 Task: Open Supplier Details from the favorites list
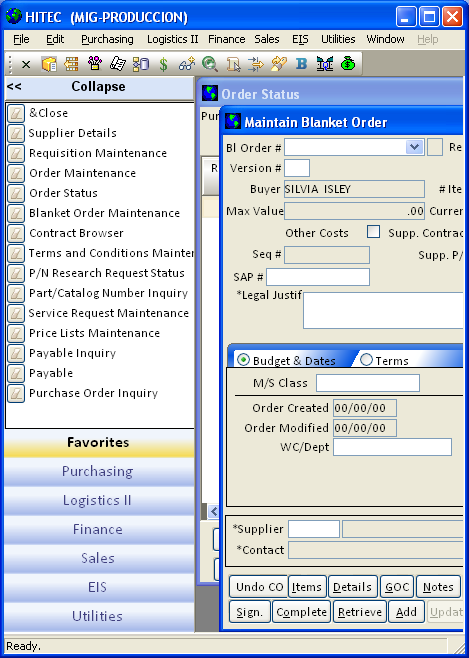72,133
